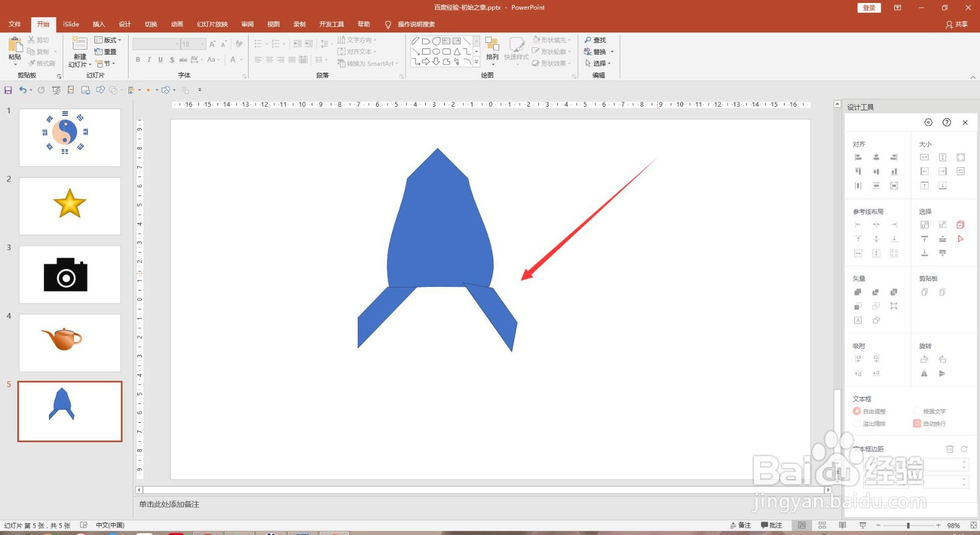Toggle 备注 notes pane in status bar
Screen dimensions: 980x535
pyautogui.click(x=740, y=525)
